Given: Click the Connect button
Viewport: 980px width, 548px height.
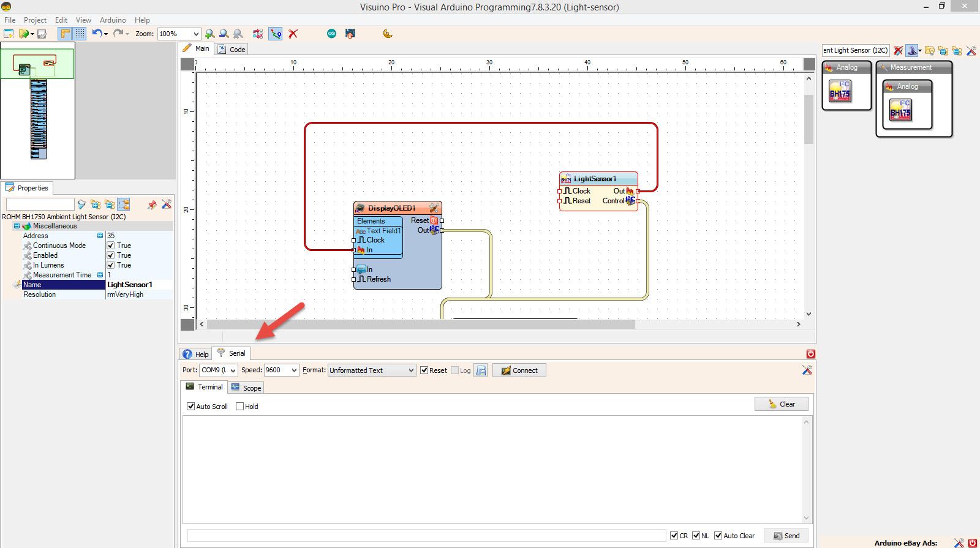Looking at the screenshot, I should pyautogui.click(x=519, y=370).
